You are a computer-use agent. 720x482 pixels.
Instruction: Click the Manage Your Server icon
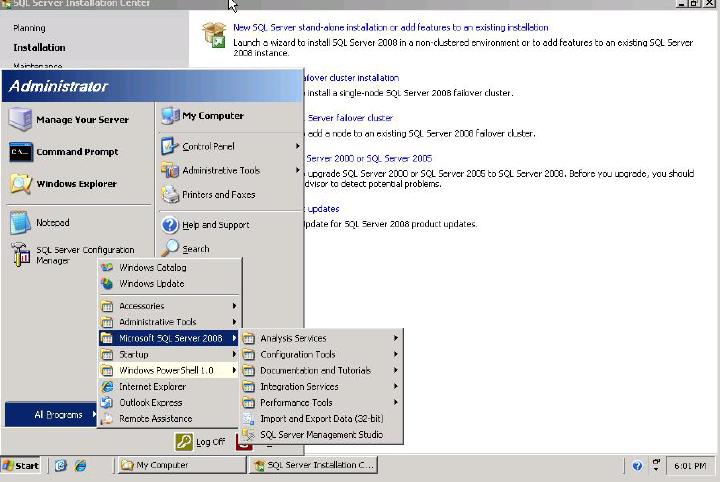tap(20, 119)
